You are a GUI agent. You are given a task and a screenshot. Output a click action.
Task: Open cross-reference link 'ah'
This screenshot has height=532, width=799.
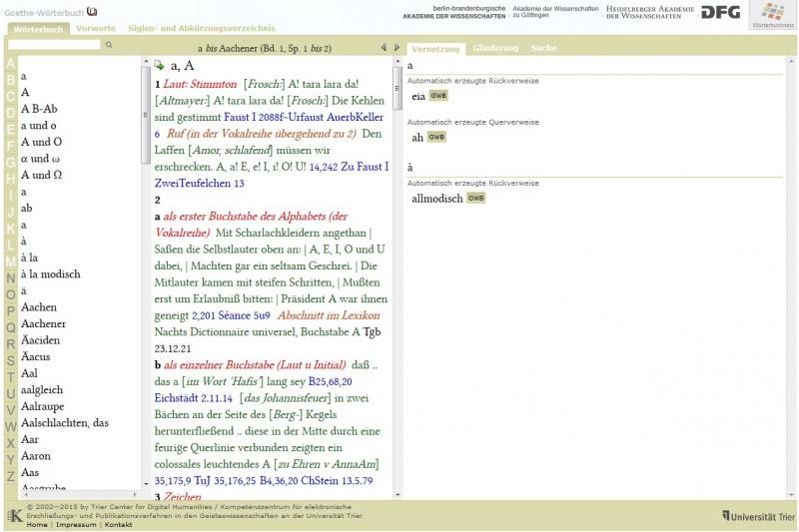click(x=417, y=138)
